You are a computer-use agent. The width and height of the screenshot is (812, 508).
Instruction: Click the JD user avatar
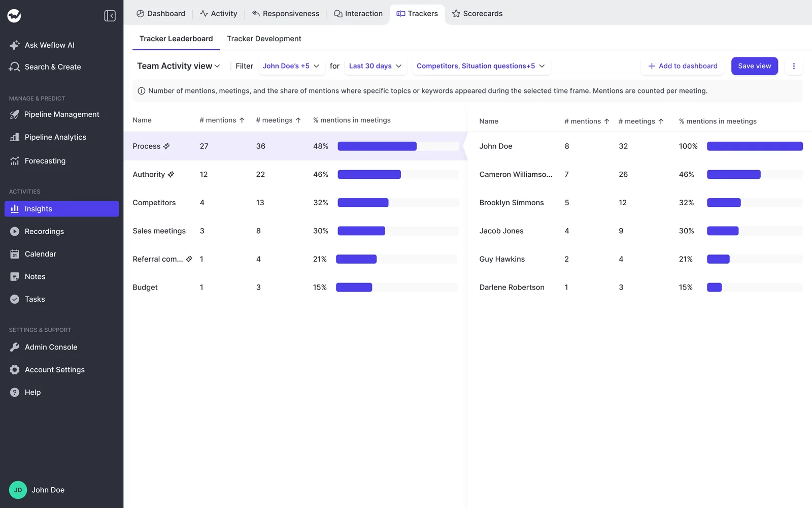[18, 490]
